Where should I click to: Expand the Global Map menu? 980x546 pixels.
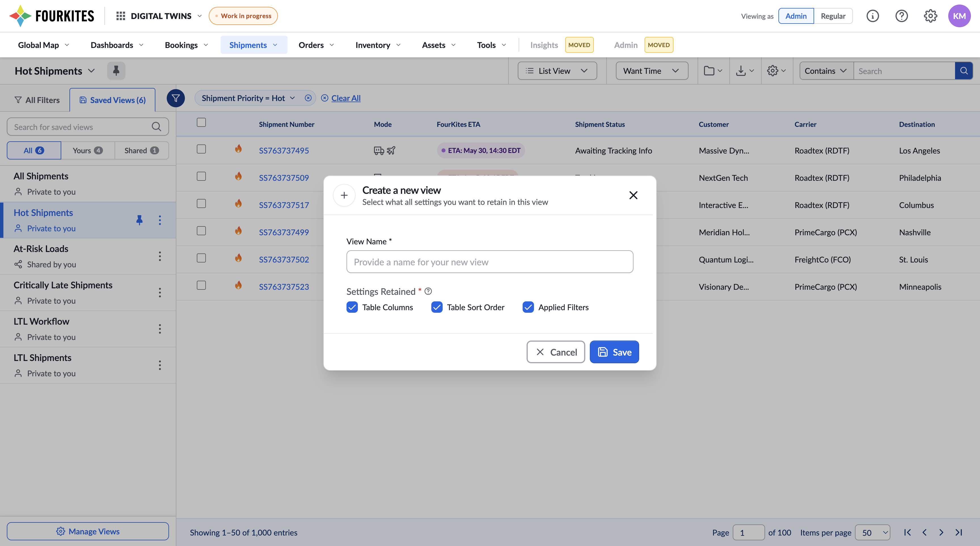[44, 45]
